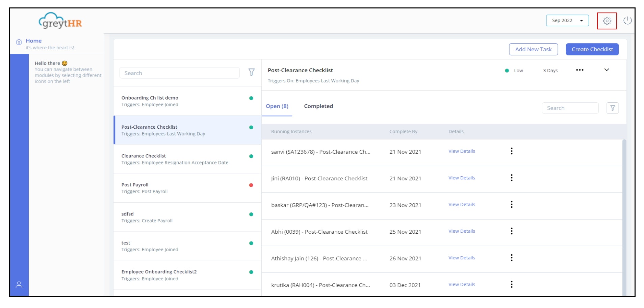This screenshot has height=308, width=644.
Task: Click the checklist search field on left
Action: [x=179, y=73]
